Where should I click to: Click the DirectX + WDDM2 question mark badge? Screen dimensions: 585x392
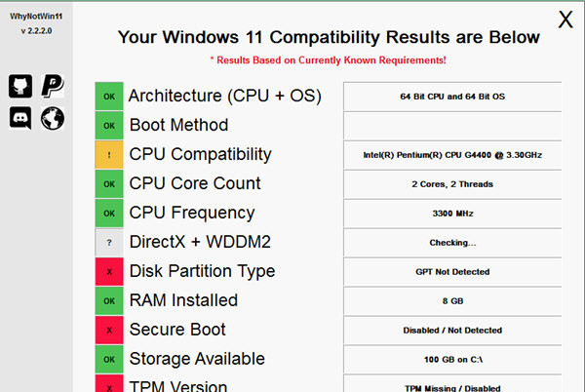pos(109,242)
